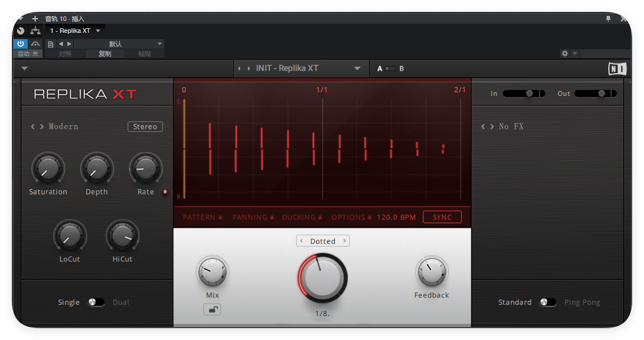Toggle the SYNC button

[442, 217]
